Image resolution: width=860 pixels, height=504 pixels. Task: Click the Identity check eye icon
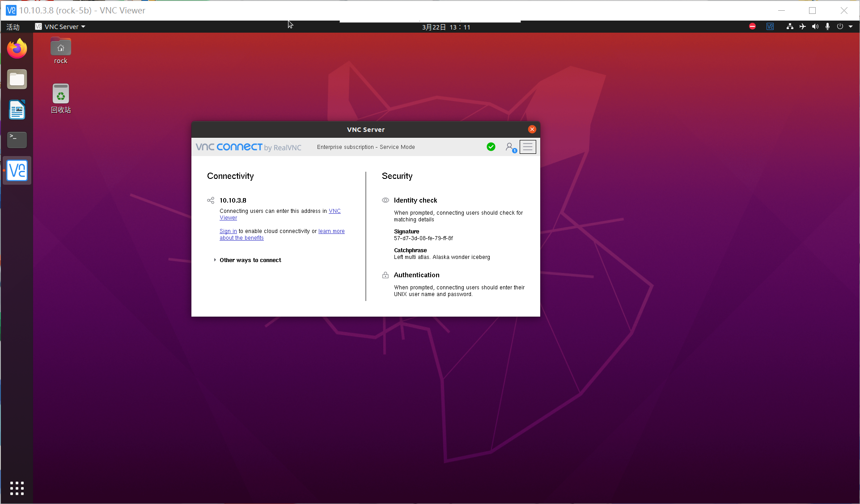tap(385, 200)
